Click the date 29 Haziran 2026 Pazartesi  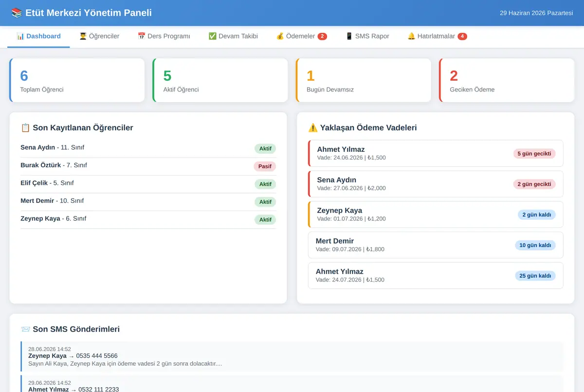coord(536,13)
